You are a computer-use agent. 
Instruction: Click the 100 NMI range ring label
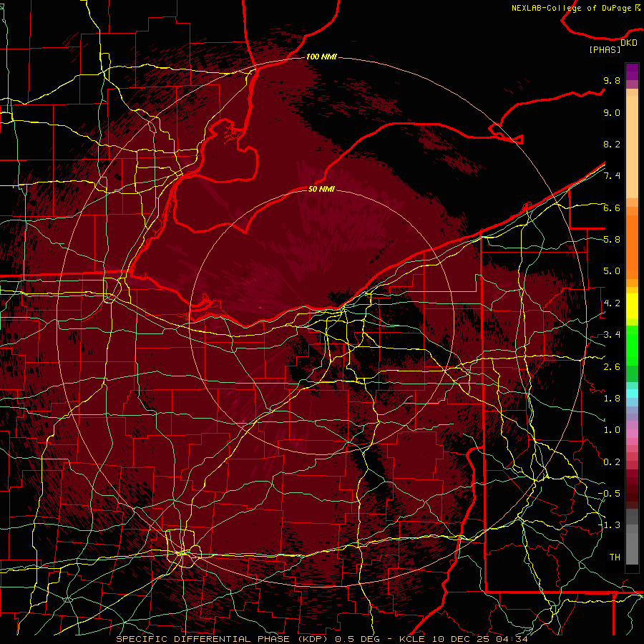click(x=321, y=57)
